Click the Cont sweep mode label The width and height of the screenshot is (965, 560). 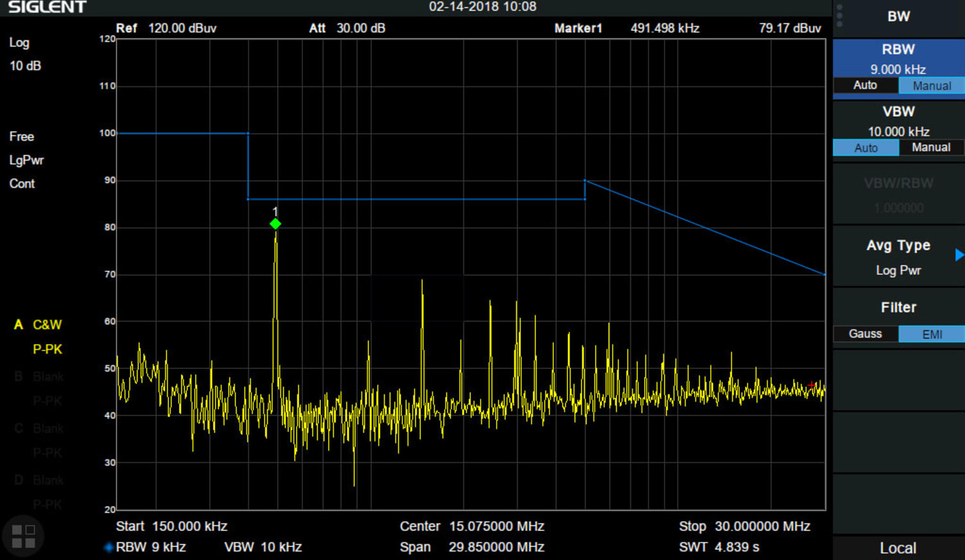coord(22,184)
